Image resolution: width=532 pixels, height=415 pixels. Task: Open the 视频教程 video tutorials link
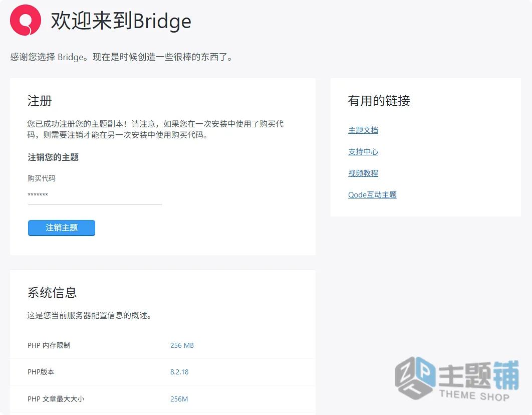[x=363, y=173]
